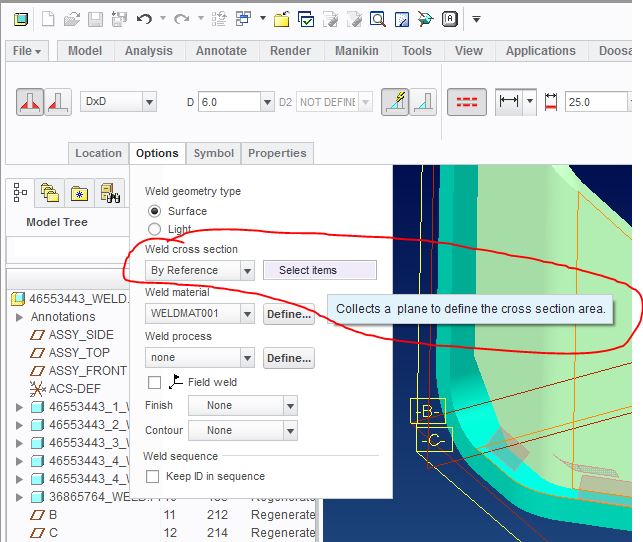Screen dimensions: 643x542
Task: Open the DxD weld dimension scheme dropdown
Action: (149, 102)
